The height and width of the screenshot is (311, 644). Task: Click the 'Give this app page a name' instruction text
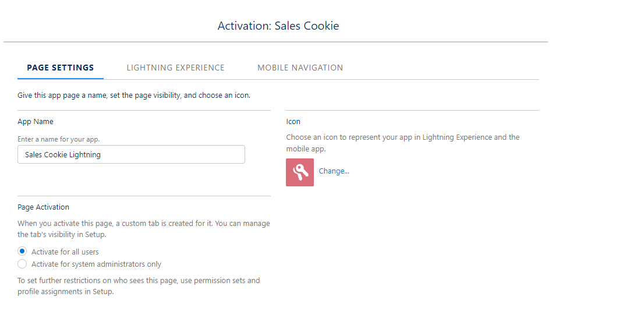(x=134, y=96)
